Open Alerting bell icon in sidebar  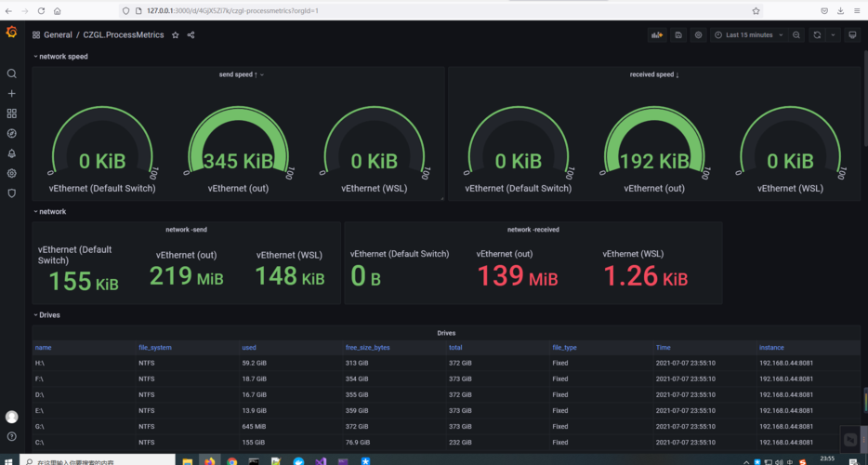pyautogui.click(x=12, y=153)
